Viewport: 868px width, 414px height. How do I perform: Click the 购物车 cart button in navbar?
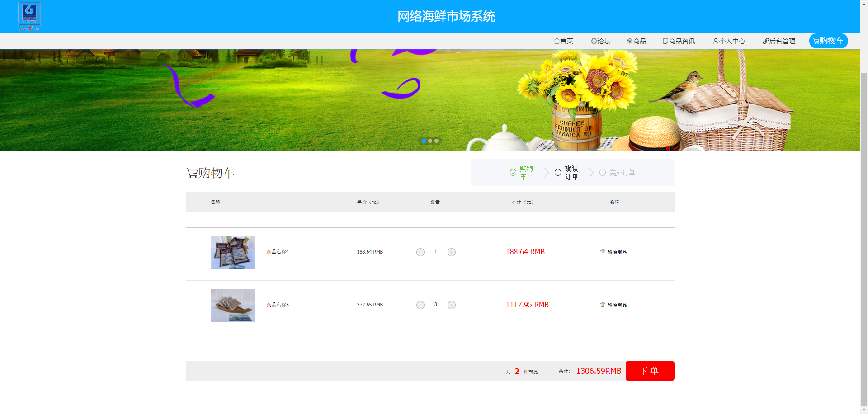point(828,41)
